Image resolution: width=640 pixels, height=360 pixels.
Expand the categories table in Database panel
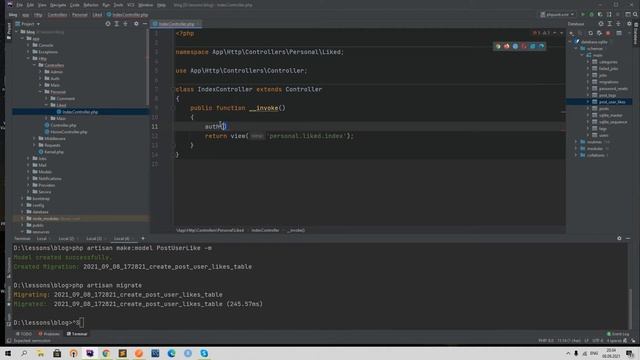(x=588, y=62)
